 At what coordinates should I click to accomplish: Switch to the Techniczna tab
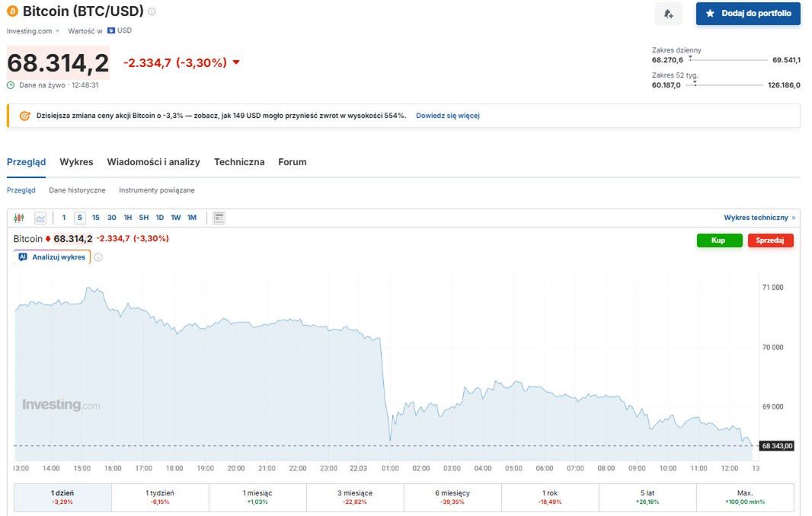click(239, 162)
